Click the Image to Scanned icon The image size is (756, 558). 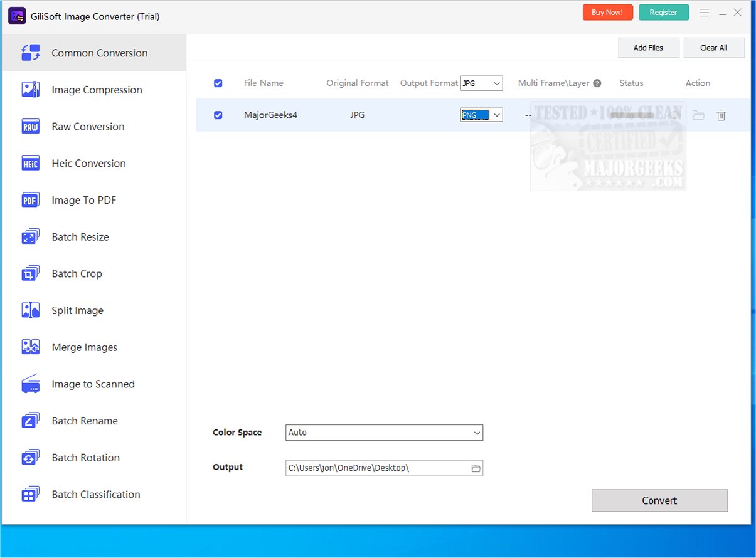point(31,384)
